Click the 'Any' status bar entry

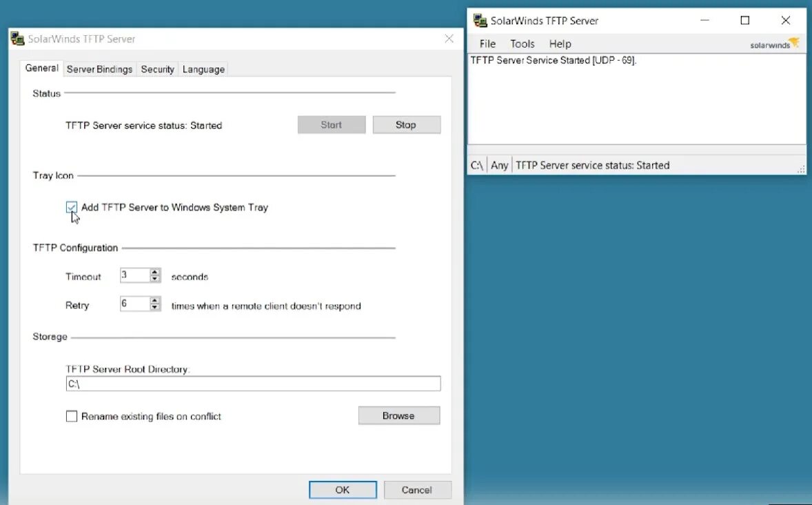coord(499,166)
